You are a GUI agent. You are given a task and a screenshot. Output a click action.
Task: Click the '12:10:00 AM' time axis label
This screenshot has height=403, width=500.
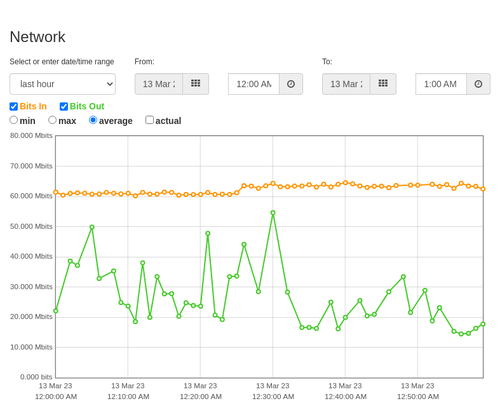[x=128, y=397]
